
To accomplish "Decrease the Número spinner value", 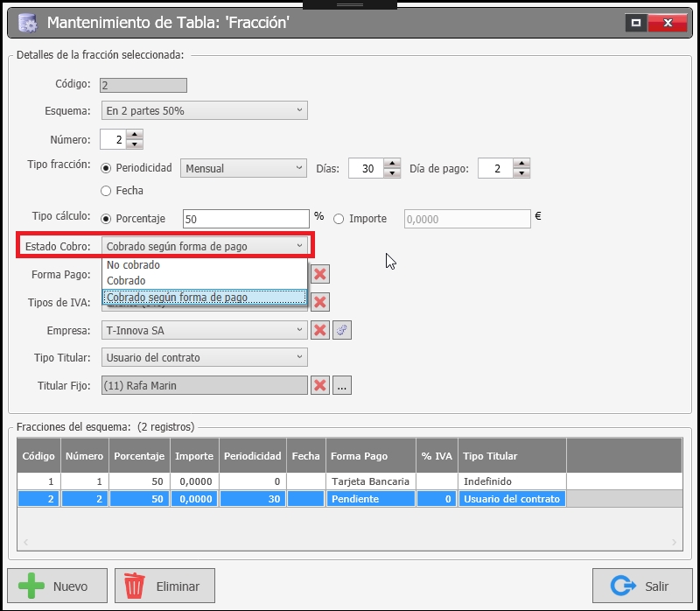I will pos(135,144).
